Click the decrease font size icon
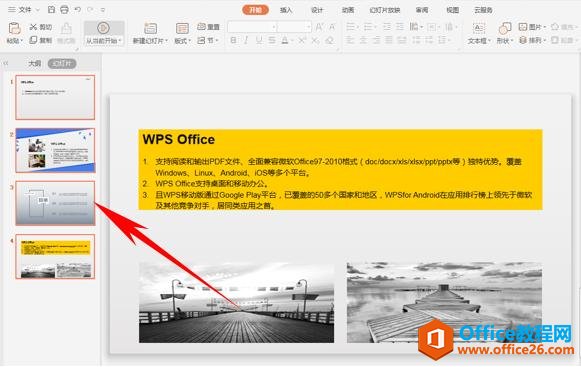Image resolution: width=581 pixels, height=367 pixels. coord(332,27)
